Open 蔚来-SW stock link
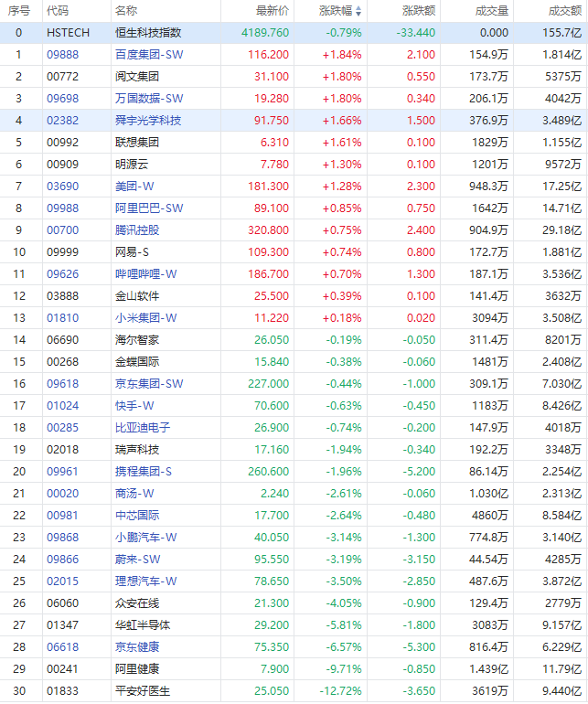The height and width of the screenshot is (704, 588). coord(138,560)
